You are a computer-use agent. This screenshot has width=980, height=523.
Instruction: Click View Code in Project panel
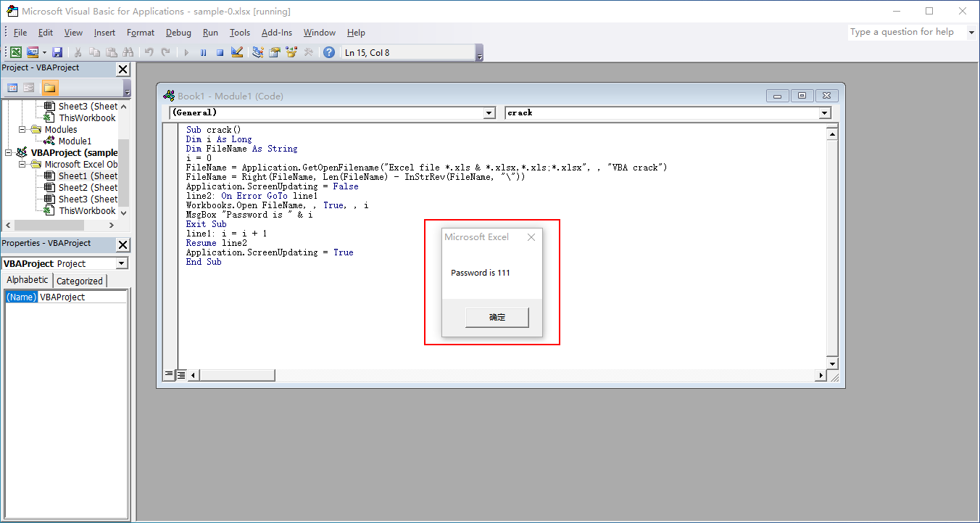(12, 88)
